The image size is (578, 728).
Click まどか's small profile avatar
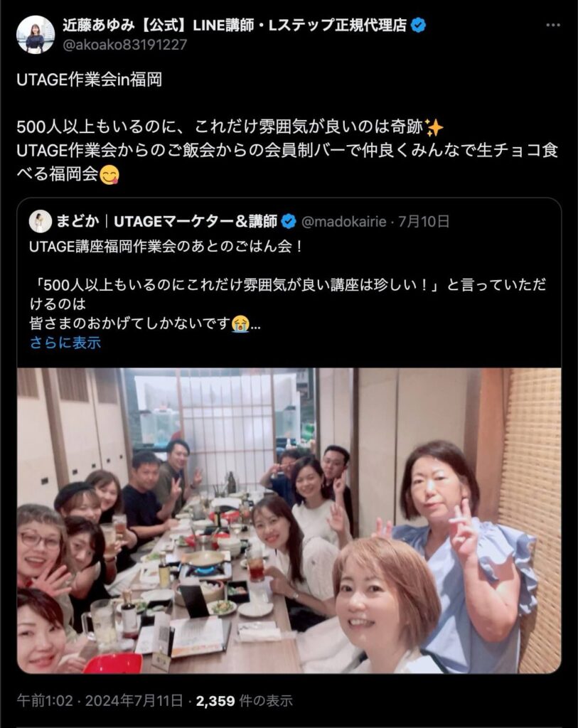41,222
